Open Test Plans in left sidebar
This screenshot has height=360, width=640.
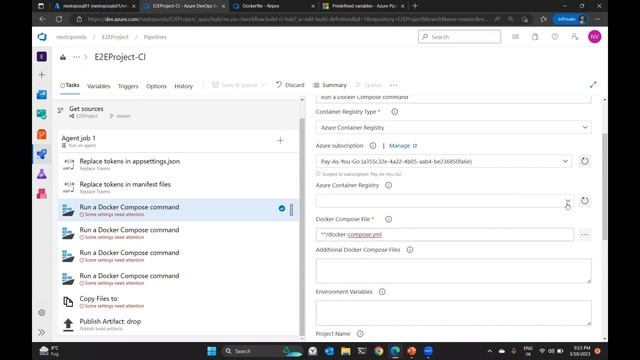(x=42, y=174)
